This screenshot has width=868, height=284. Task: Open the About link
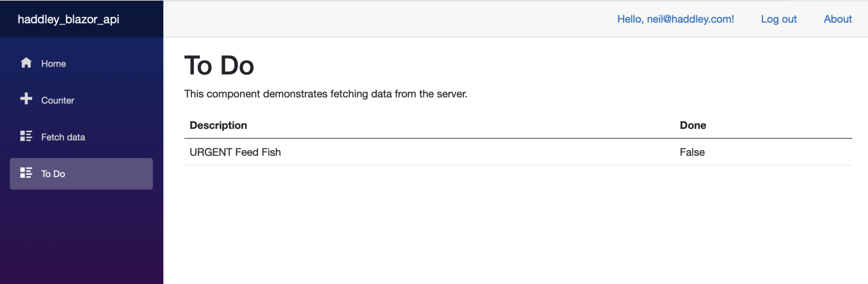pos(837,19)
